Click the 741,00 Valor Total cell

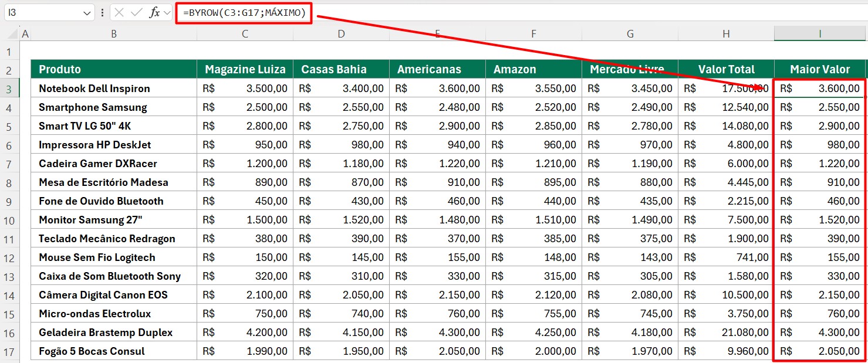point(726,257)
